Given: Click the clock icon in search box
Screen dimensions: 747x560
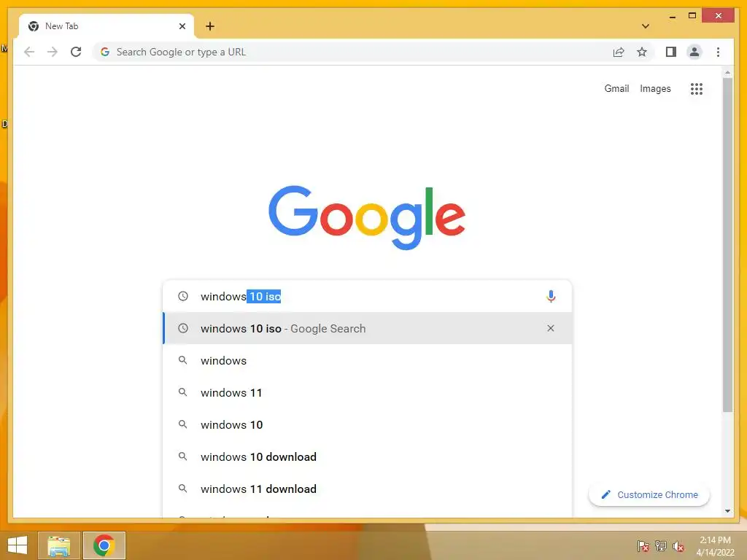Looking at the screenshot, I should click(x=183, y=296).
